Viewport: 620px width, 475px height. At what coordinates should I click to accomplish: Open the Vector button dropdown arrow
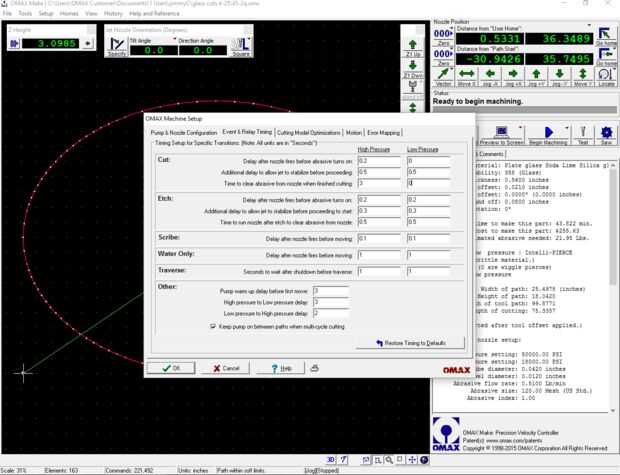tap(452, 70)
